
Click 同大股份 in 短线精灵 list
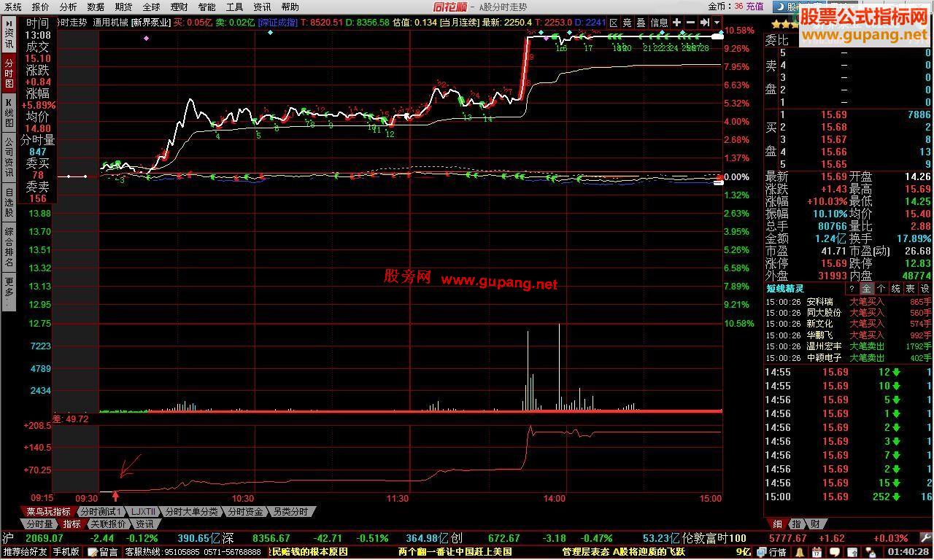click(x=823, y=312)
